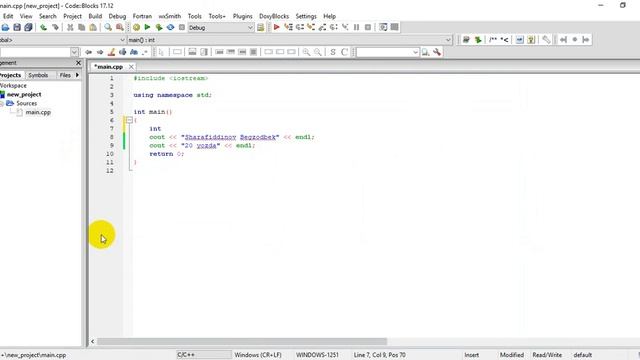Click the zoom in magnifier icon
The height and width of the screenshot is (360, 640).
(306, 52)
